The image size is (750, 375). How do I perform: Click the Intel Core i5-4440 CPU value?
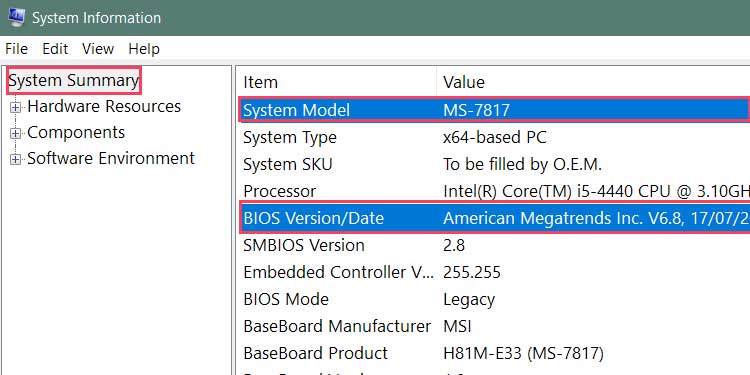tap(596, 191)
